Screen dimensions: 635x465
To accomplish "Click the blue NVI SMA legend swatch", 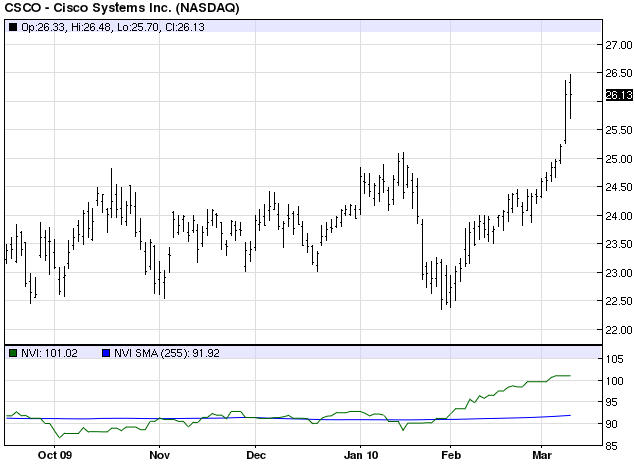I will 106,353.
